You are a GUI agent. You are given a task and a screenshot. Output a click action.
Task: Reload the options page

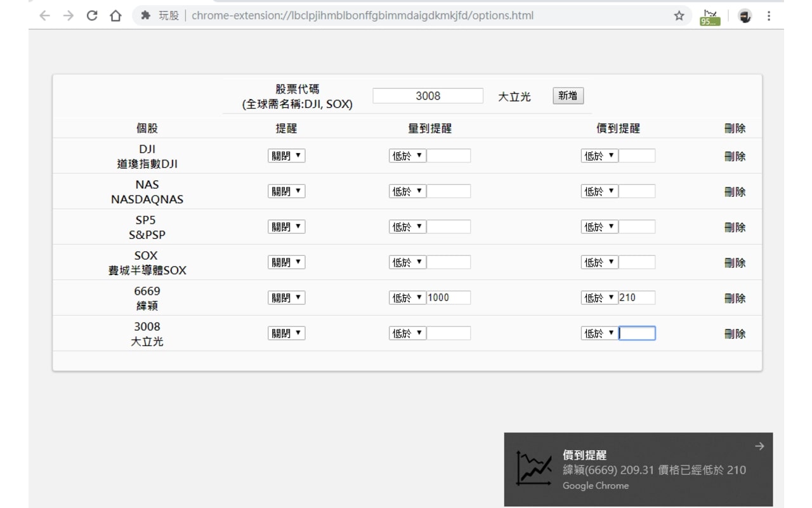pyautogui.click(x=92, y=16)
